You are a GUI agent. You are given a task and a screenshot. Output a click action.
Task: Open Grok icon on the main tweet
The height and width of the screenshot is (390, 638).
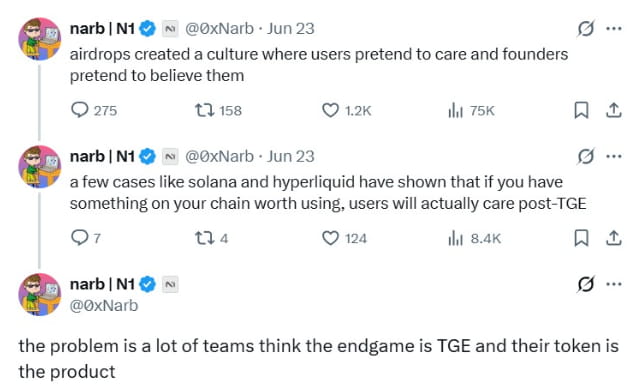586,284
